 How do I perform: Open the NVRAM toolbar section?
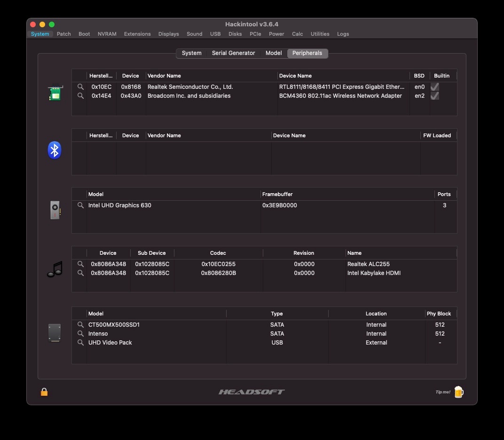107,34
